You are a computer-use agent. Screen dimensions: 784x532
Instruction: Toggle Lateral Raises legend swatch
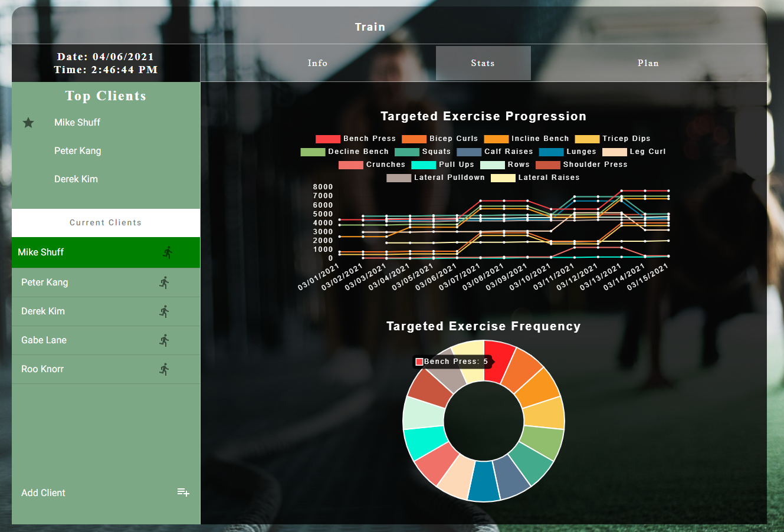[503, 178]
